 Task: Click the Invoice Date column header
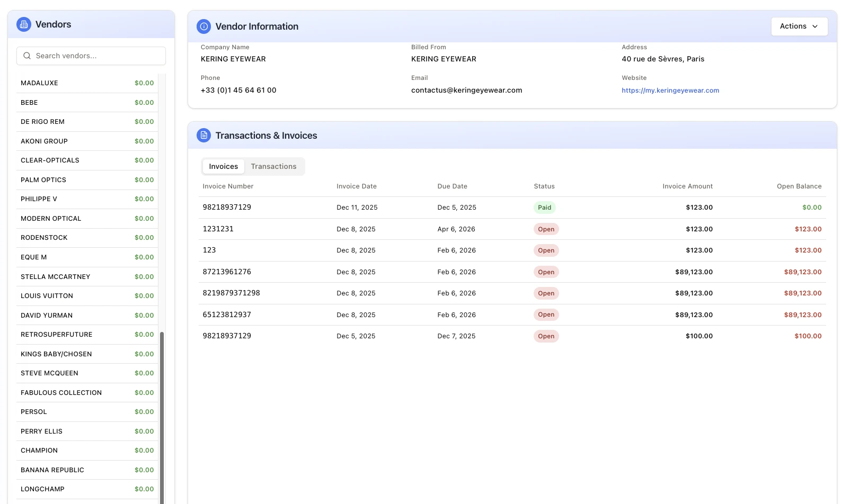[x=357, y=186]
